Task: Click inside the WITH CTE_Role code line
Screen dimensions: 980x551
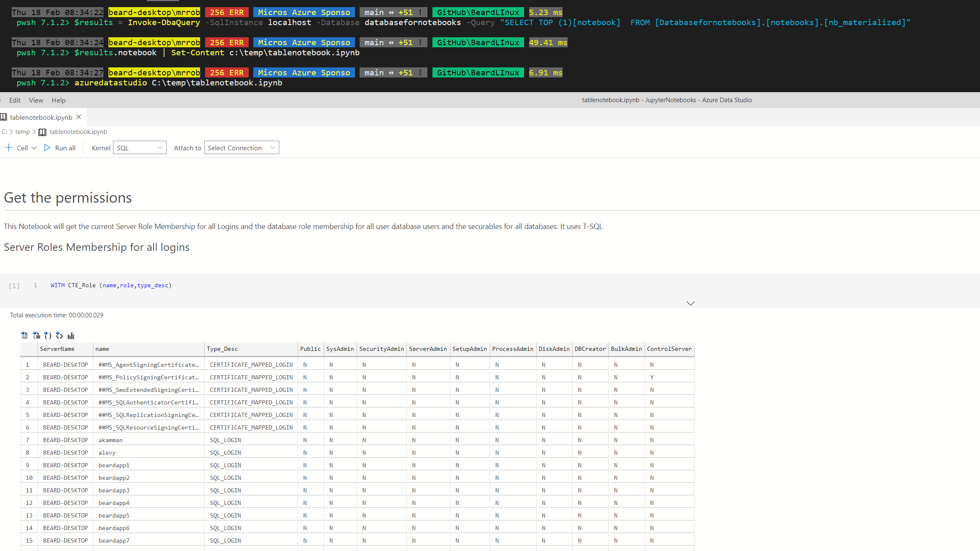Action: tap(111, 285)
